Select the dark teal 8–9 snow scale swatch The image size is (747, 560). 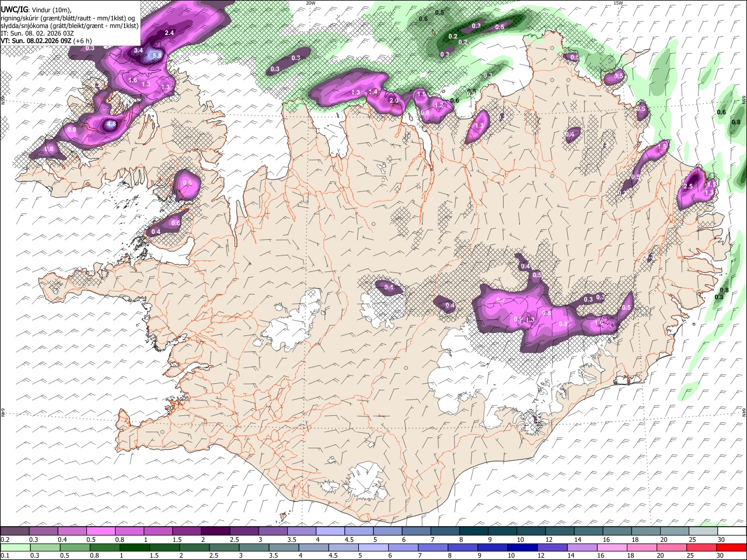[473, 531]
